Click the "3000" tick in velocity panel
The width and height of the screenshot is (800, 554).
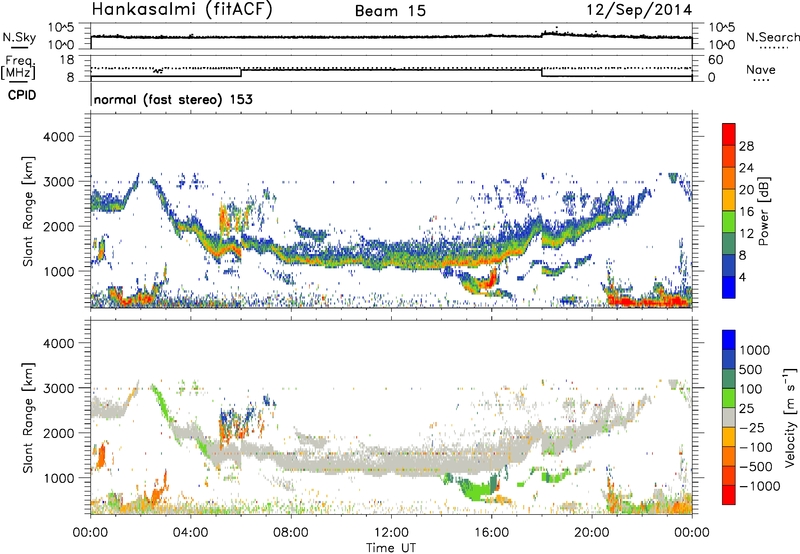[58, 388]
